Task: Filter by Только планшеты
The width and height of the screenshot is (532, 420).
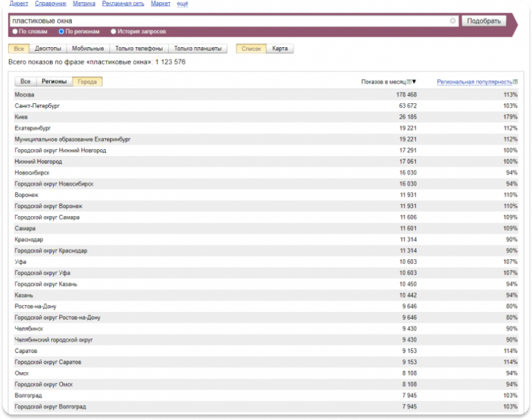Action: (197, 49)
